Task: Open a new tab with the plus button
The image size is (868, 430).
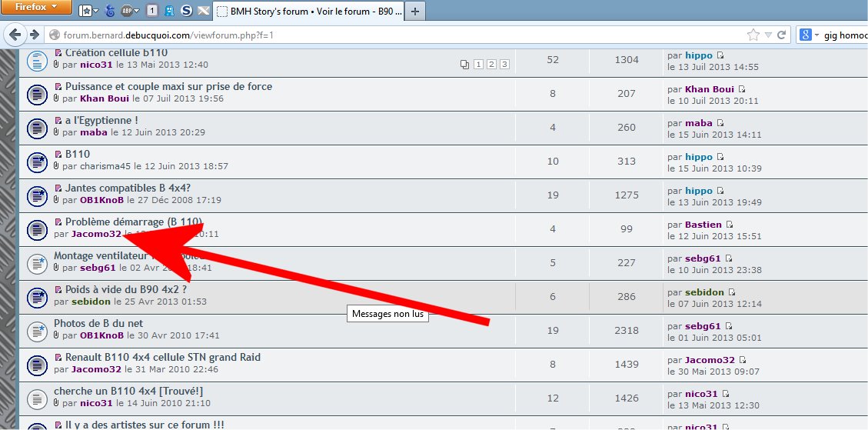Action: tap(415, 12)
